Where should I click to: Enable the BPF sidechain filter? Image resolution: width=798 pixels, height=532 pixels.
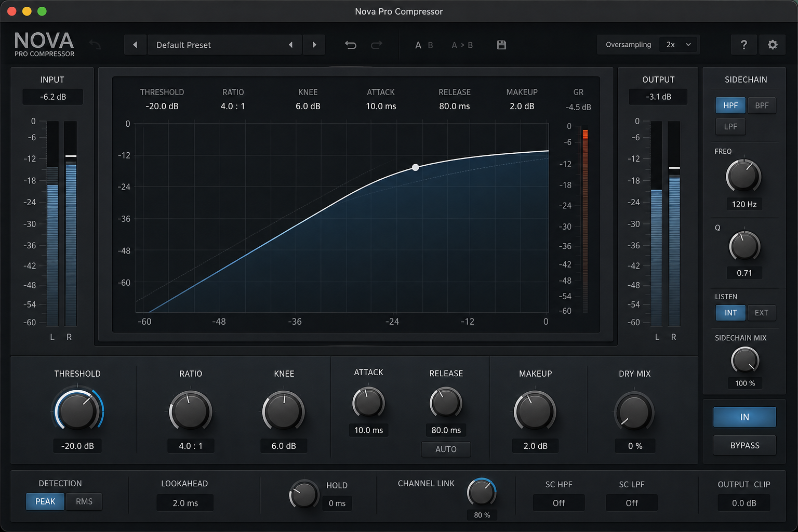click(762, 105)
